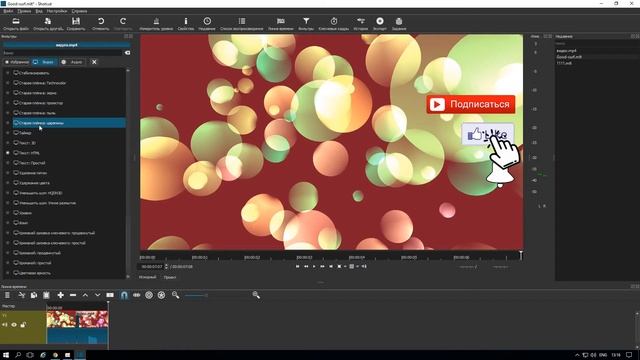
Task: Open a file with the Open File toolbar icon
Action: [x=16, y=21]
